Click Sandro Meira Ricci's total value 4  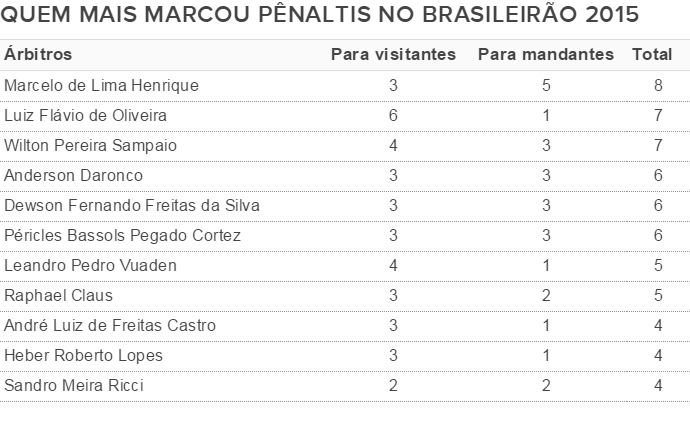658,386
